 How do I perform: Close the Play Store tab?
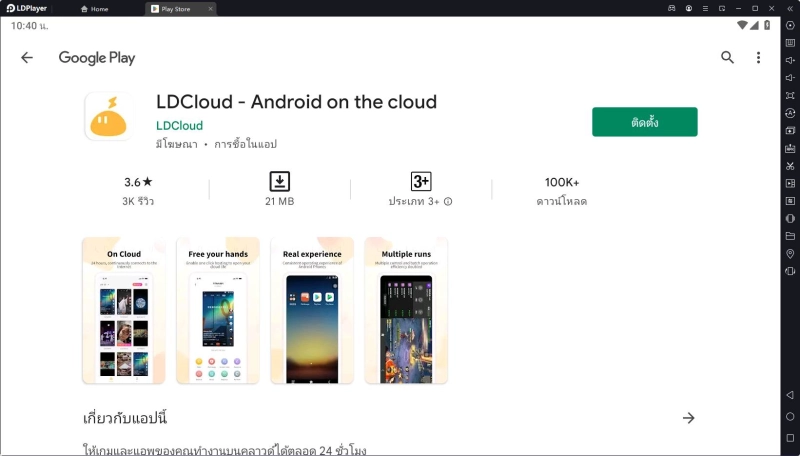[210, 9]
